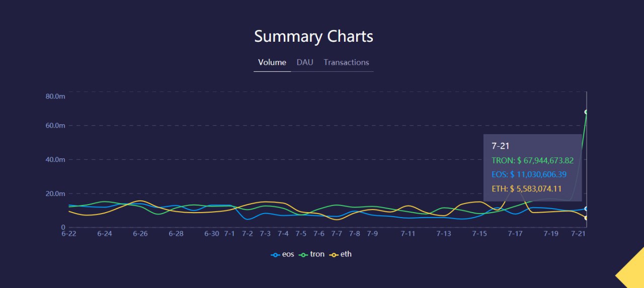This screenshot has width=644, height=288.
Task: Click the 7-4 x-axis label
Action: tap(283, 234)
